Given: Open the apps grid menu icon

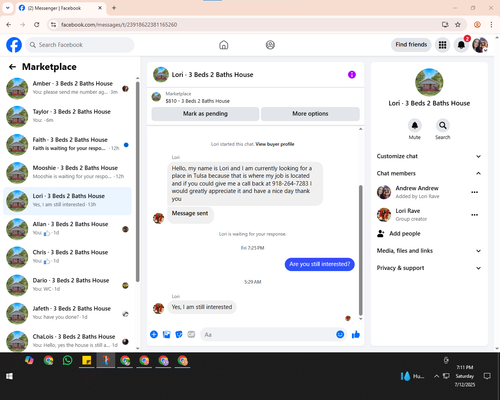Looking at the screenshot, I should (x=442, y=45).
